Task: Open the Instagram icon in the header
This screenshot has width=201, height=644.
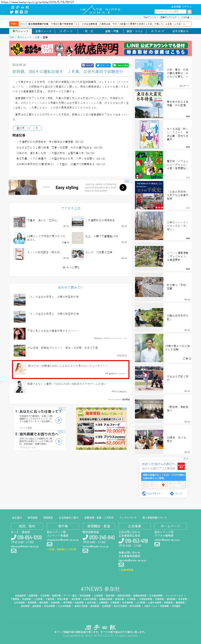Action: click(x=26, y=12)
